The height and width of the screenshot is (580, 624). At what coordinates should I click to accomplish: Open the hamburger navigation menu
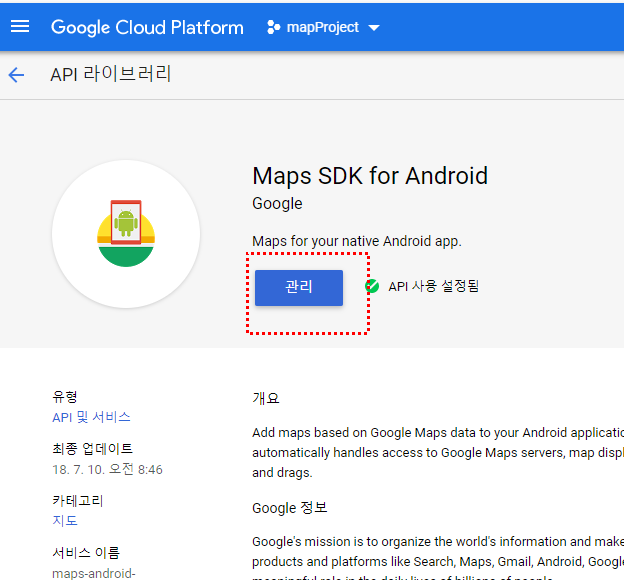20,27
